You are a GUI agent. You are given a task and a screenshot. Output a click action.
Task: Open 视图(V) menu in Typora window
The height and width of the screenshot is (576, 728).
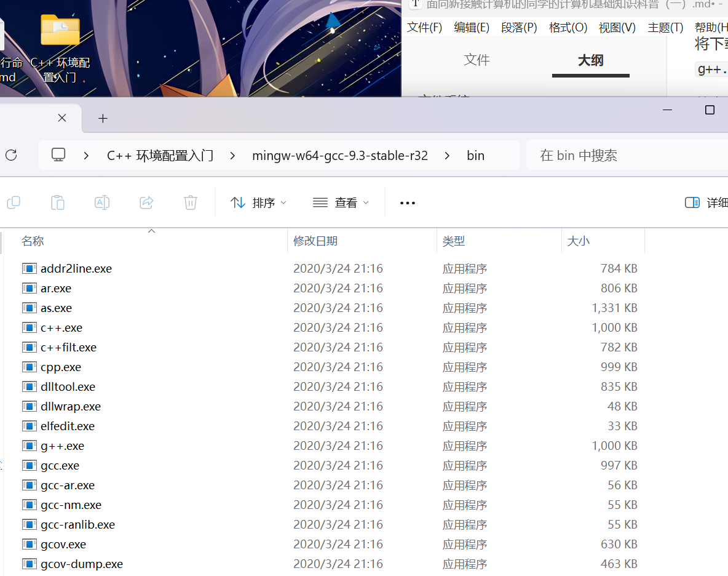point(617,28)
